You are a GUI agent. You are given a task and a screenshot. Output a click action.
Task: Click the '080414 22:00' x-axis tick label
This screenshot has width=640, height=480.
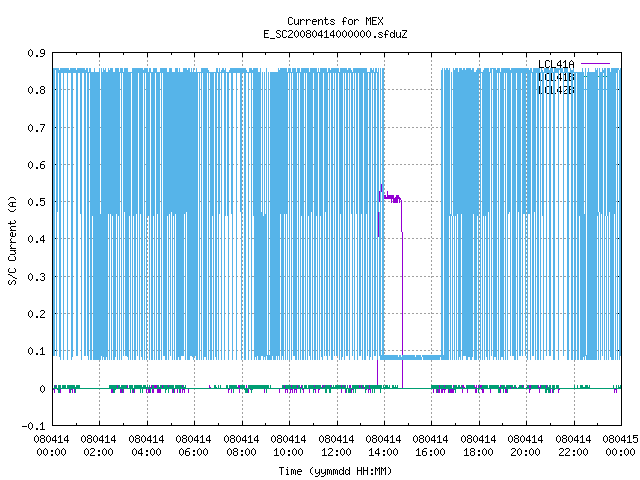pos(573,446)
